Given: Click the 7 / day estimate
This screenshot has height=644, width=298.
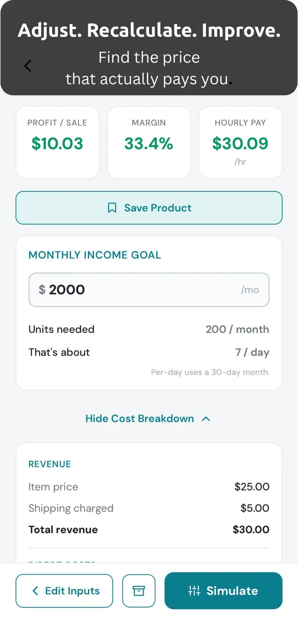Looking at the screenshot, I should click(x=252, y=352).
